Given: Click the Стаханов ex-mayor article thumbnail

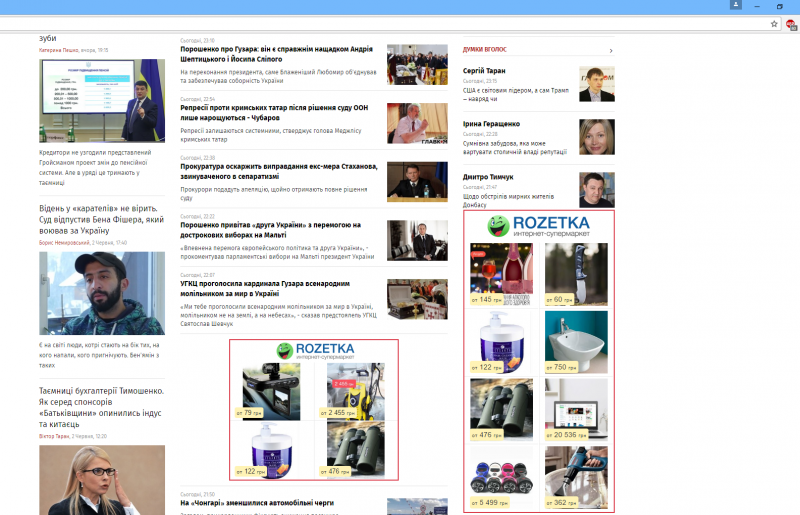Looking at the screenshot, I should [x=417, y=182].
